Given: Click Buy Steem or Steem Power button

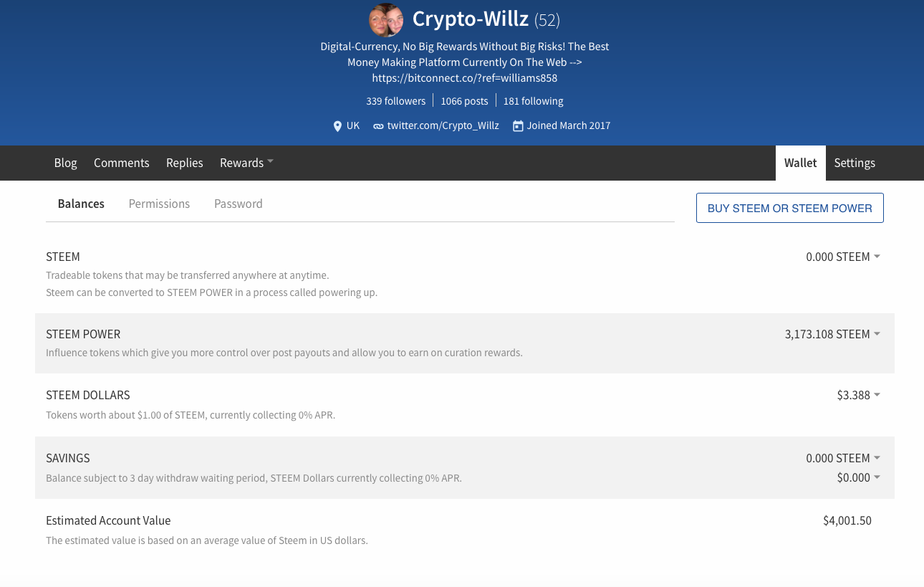Looking at the screenshot, I should coord(789,208).
